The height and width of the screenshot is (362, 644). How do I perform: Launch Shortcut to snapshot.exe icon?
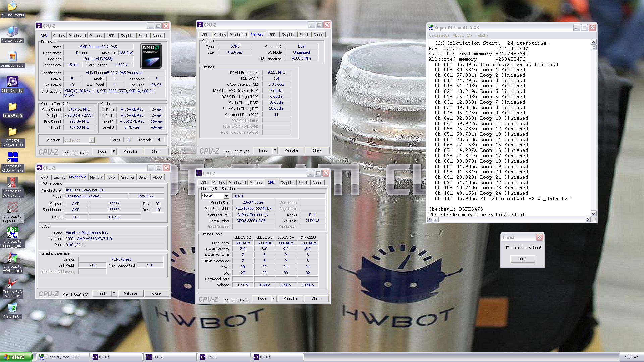pyautogui.click(x=12, y=213)
